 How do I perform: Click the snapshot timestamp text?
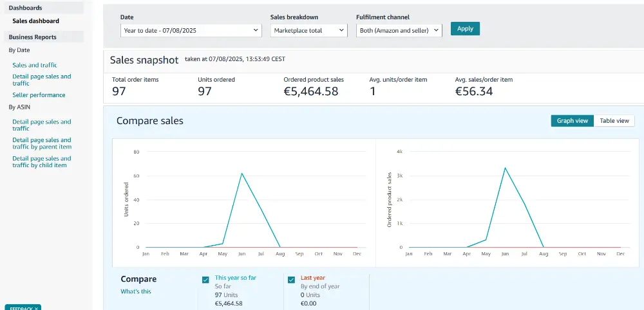[235, 59]
